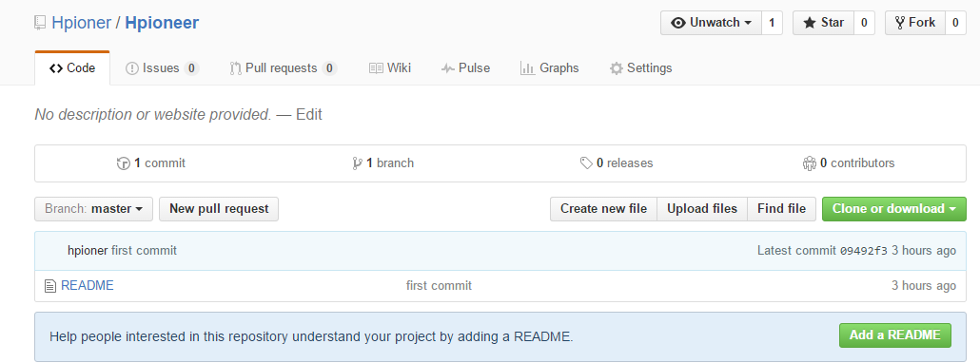Open the first commit message in commit header
Screen dimensions: 980x363
click(144, 251)
